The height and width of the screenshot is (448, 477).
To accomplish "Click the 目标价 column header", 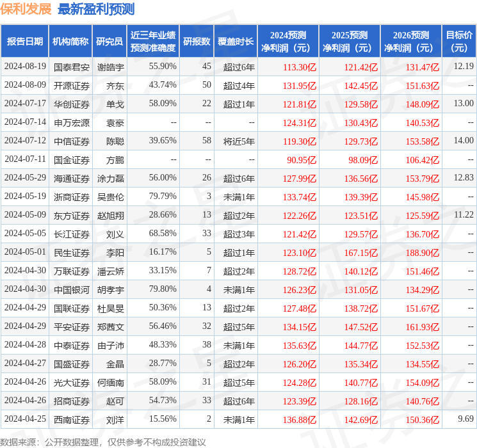I will pos(459,42).
